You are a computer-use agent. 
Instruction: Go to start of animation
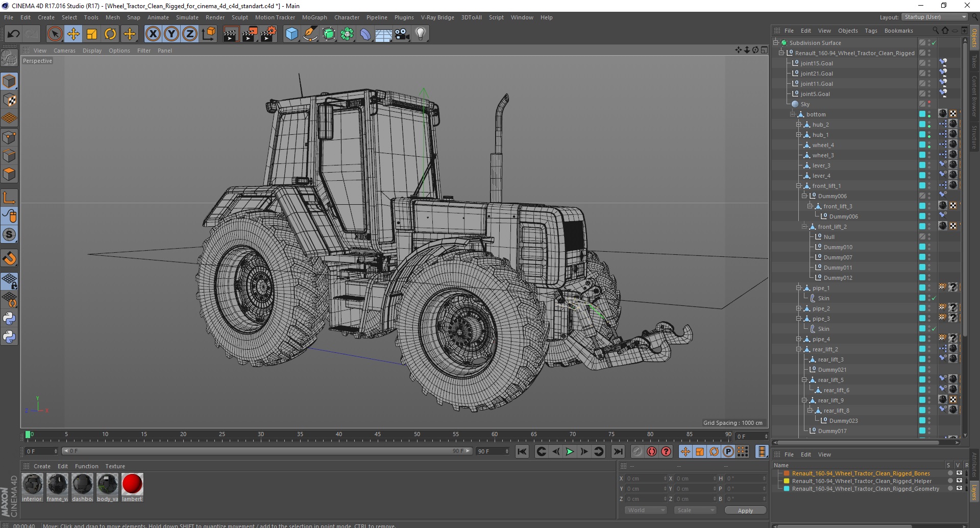coord(522,451)
